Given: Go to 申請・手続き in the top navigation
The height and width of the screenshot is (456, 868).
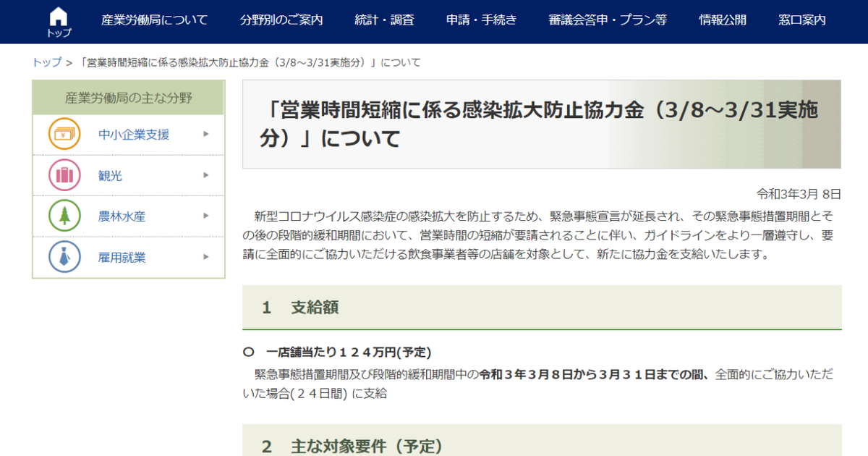Looking at the screenshot, I should click(x=481, y=20).
